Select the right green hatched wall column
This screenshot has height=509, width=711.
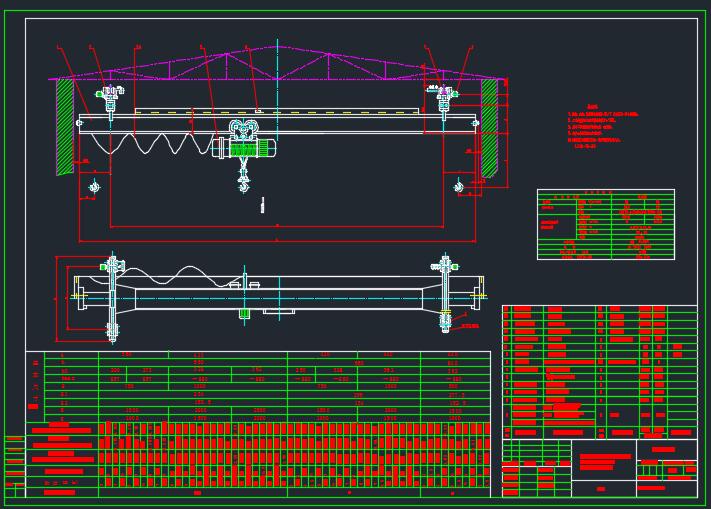[x=489, y=128]
